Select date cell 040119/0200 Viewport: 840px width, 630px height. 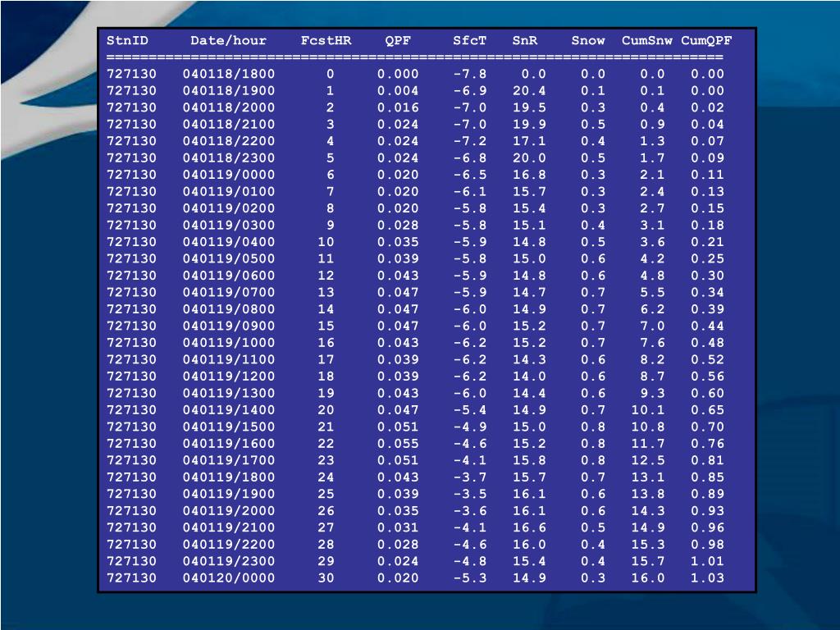coord(229,208)
